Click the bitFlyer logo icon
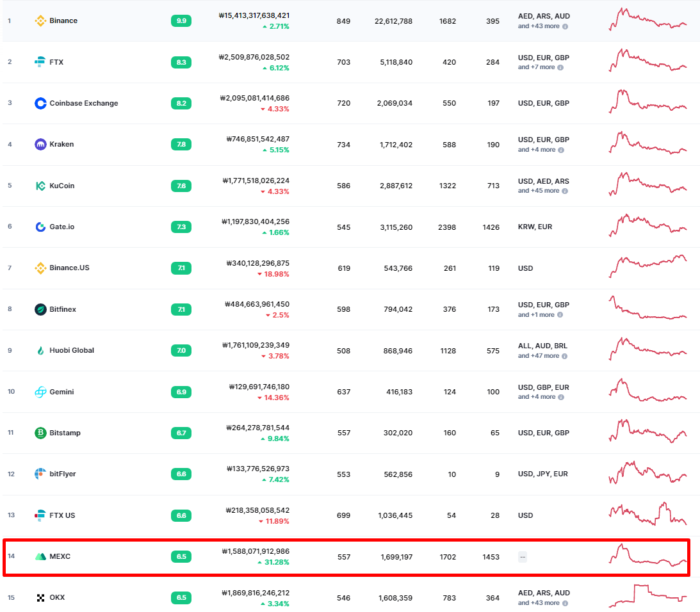700x612 pixels. click(40, 474)
